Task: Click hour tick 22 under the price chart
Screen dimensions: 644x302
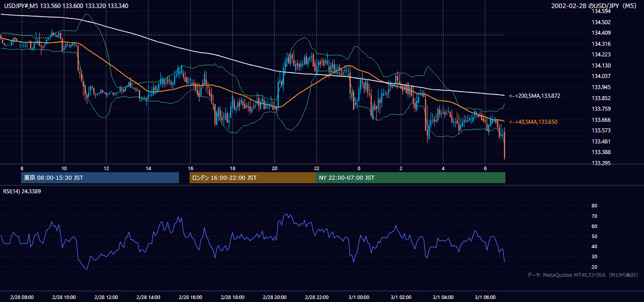Action: pyautogui.click(x=316, y=168)
